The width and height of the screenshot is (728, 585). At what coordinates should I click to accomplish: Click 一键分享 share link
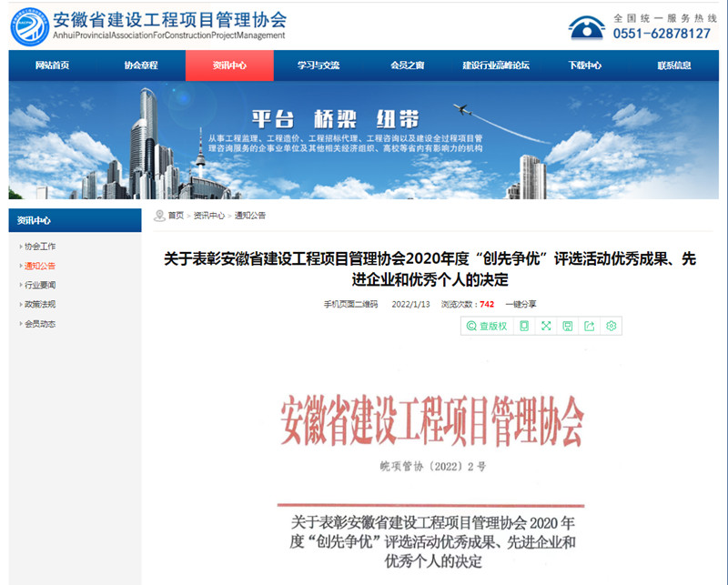[x=521, y=305]
